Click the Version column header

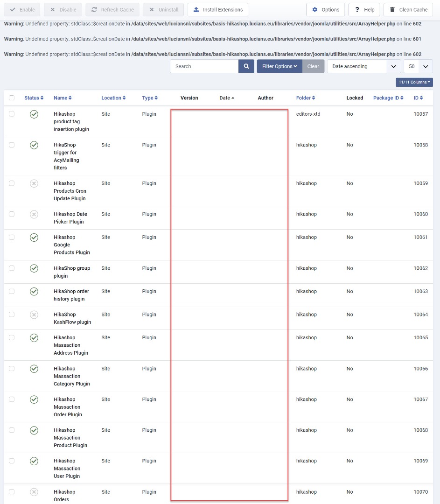pyautogui.click(x=189, y=98)
